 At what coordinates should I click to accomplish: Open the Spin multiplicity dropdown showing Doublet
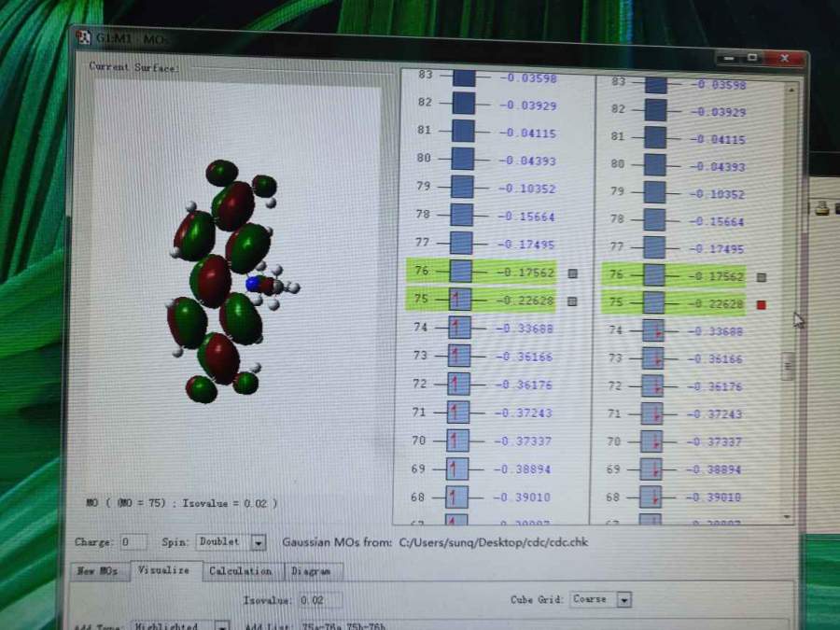[259, 542]
